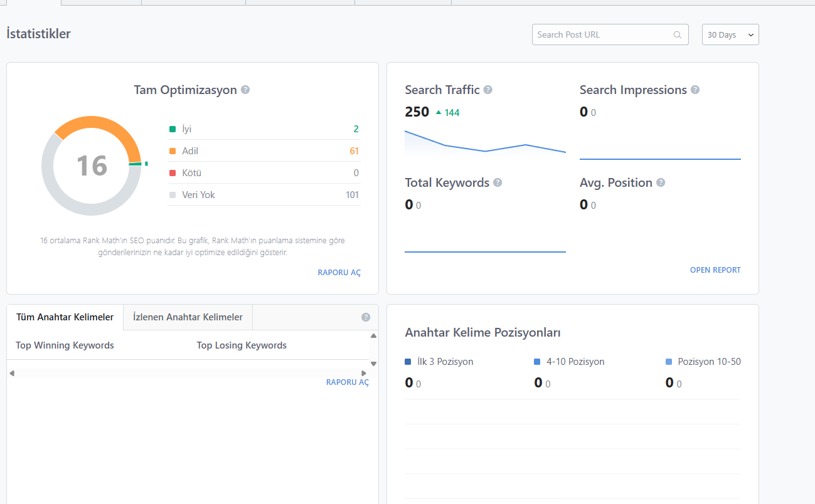Image resolution: width=815 pixels, height=504 pixels.
Task: Click green up-arrow next to 144
Action: [x=439, y=113]
